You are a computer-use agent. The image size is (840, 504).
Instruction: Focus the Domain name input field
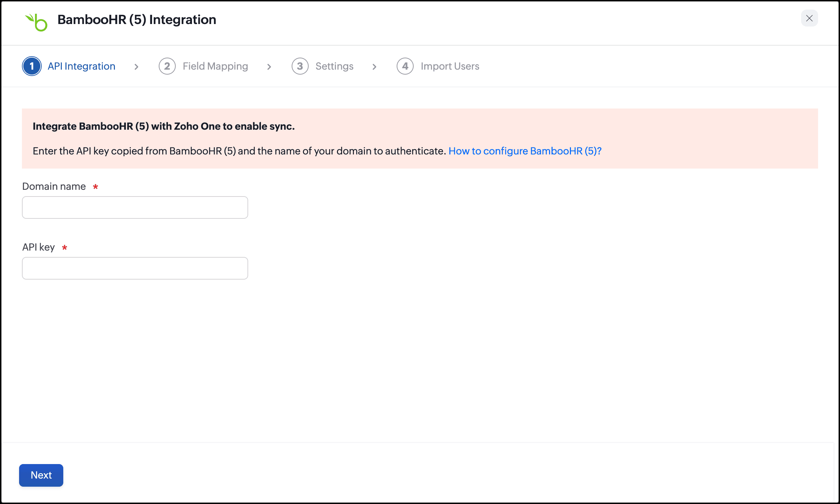pos(135,207)
